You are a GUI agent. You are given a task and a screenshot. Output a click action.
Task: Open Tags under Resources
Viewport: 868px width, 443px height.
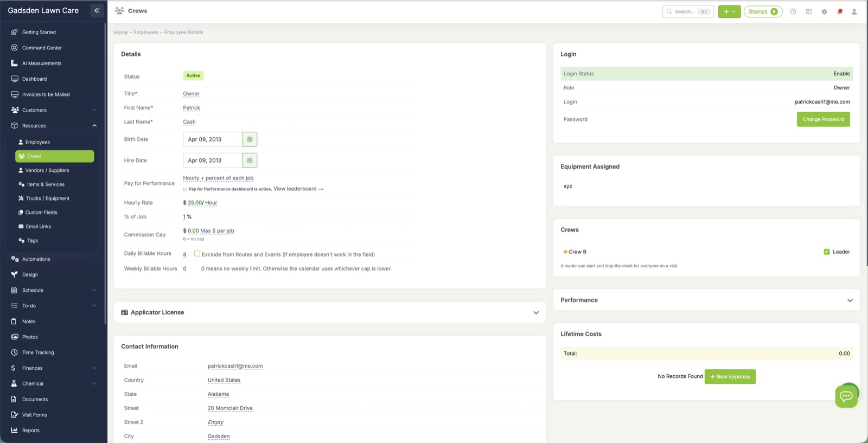[33, 241]
